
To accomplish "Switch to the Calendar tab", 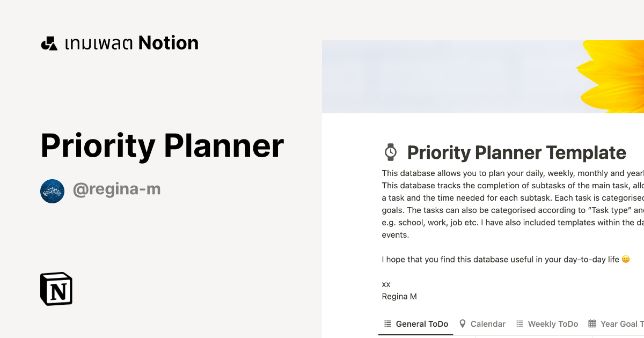I will tap(488, 324).
